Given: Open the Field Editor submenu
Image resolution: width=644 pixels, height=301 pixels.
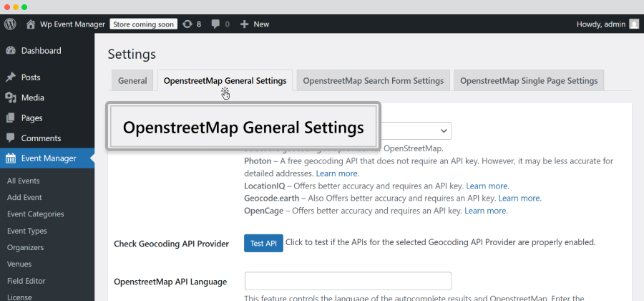Looking at the screenshot, I should click(26, 281).
